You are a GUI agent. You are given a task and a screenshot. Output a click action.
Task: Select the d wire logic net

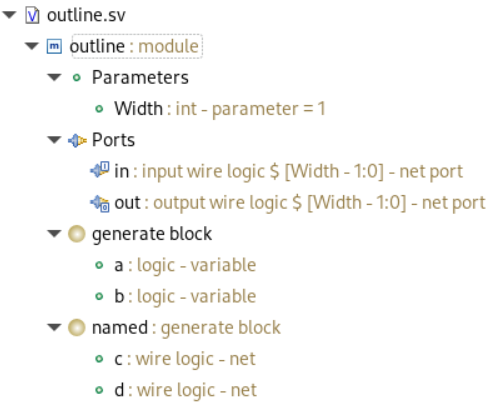(185, 390)
